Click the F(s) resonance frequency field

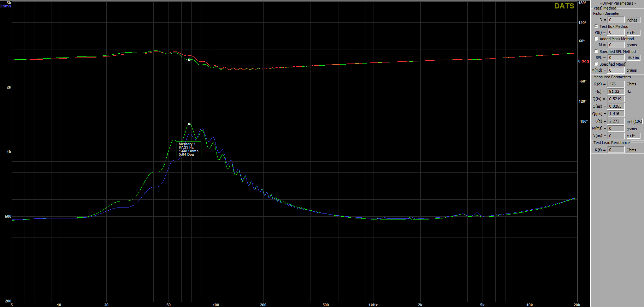click(616, 91)
